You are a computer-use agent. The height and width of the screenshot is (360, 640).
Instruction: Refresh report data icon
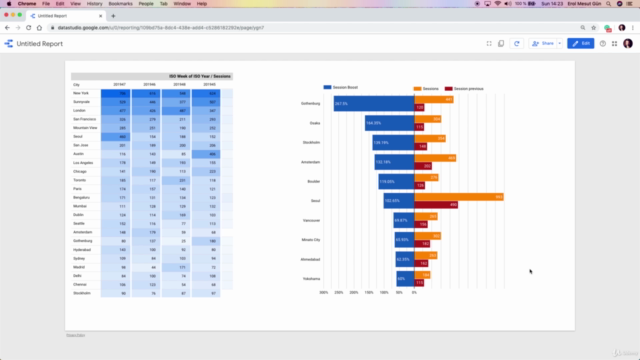(x=517, y=44)
